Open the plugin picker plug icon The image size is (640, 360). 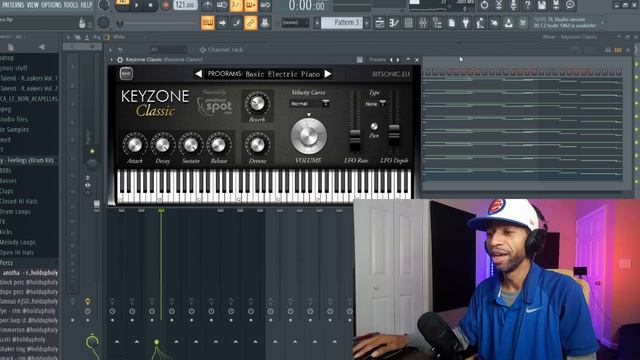(466, 23)
